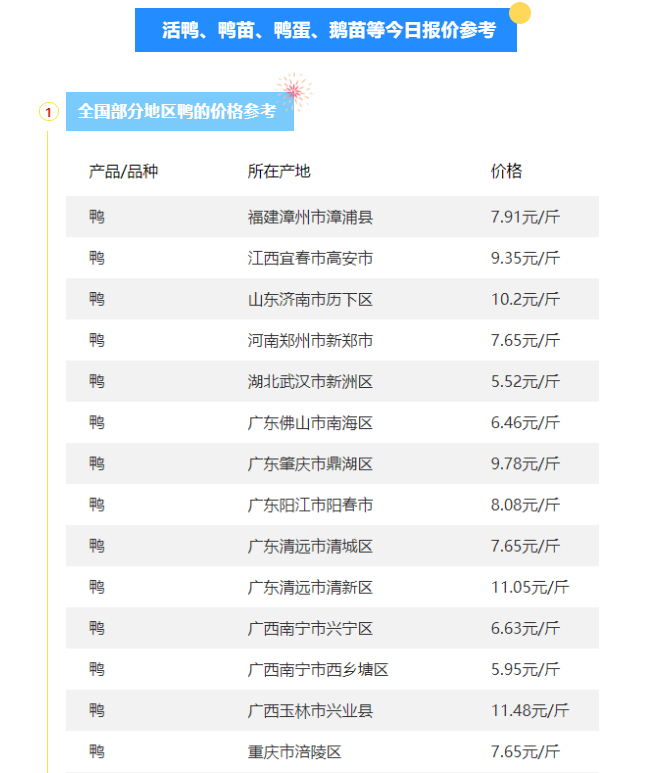Click the 5.52元/斤 price for 武汉
The width and height of the screenshot is (647, 773).
tap(525, 381)
